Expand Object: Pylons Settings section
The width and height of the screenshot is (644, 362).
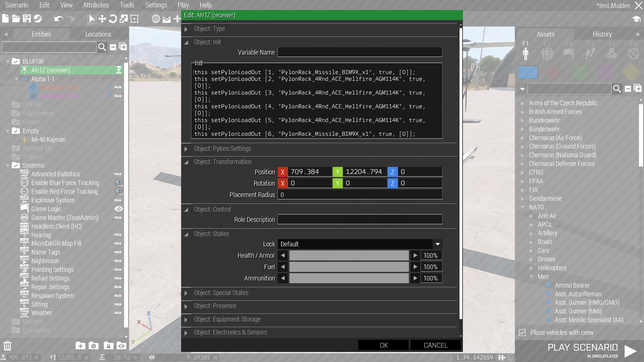click(x=186, y=149)
